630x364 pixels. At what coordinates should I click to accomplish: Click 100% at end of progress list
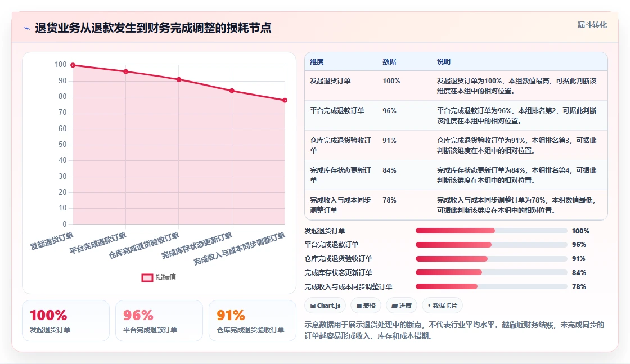580,231
